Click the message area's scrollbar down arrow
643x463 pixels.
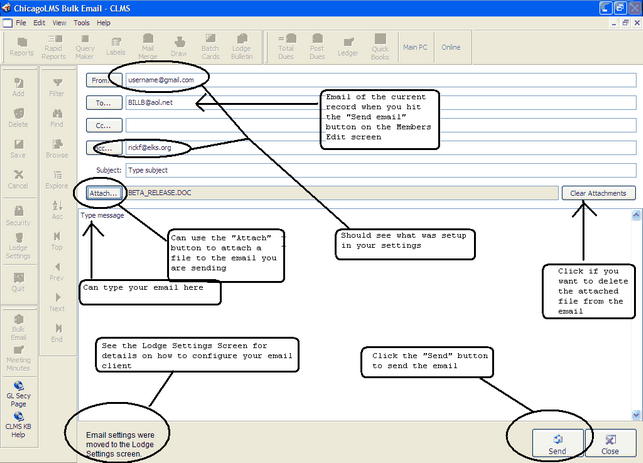(x=636, y=413)
